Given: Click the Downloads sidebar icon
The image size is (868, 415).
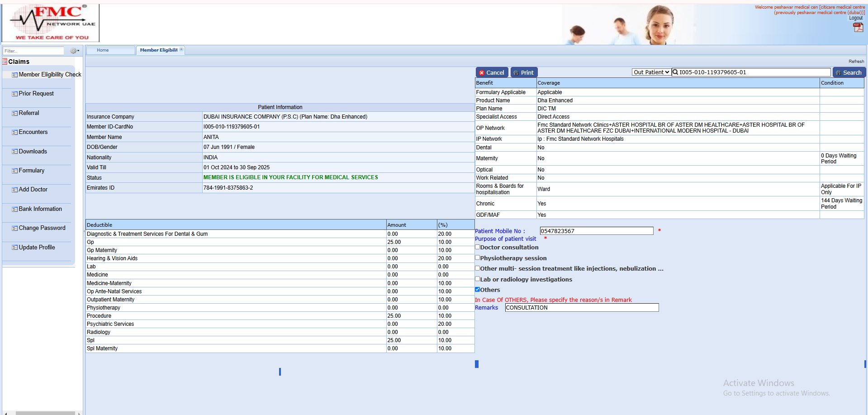Looking at the screenshot, I should coord(15,152).
